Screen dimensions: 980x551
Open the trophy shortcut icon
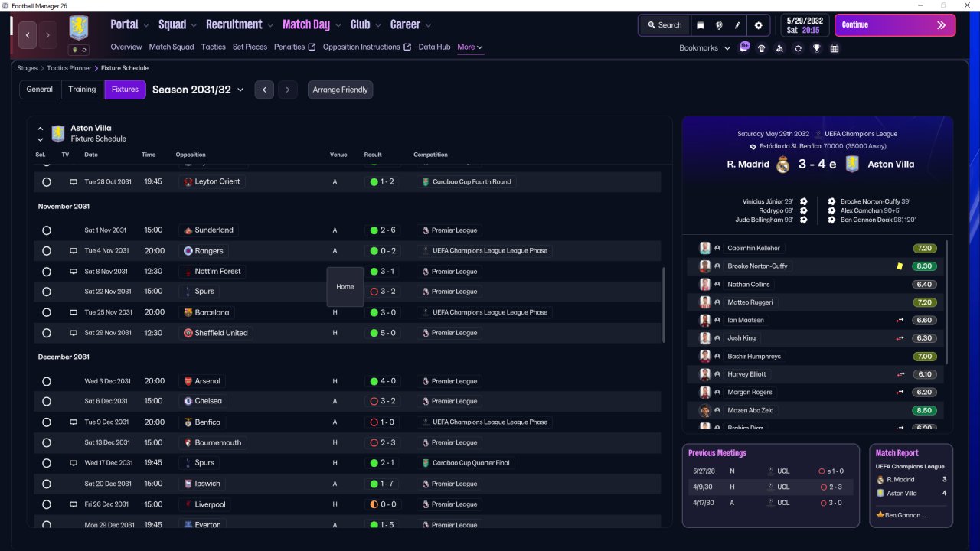tap(816, 48)
